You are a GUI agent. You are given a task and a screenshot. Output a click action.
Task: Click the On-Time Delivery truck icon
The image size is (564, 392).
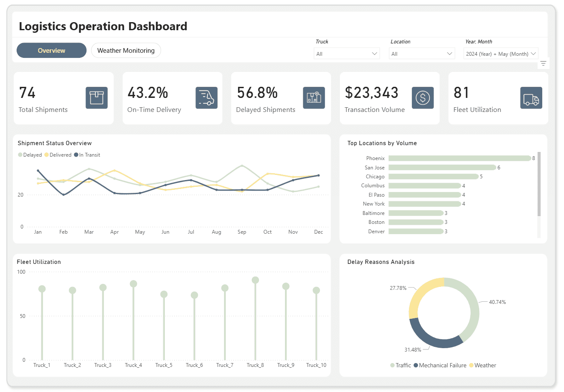point(206,98)
